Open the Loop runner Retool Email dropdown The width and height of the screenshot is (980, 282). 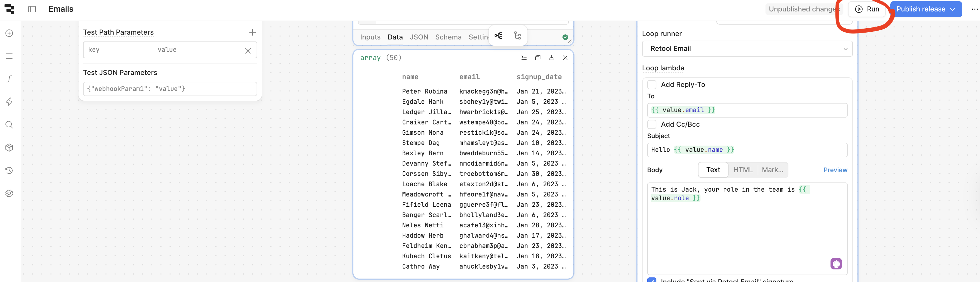747,49
